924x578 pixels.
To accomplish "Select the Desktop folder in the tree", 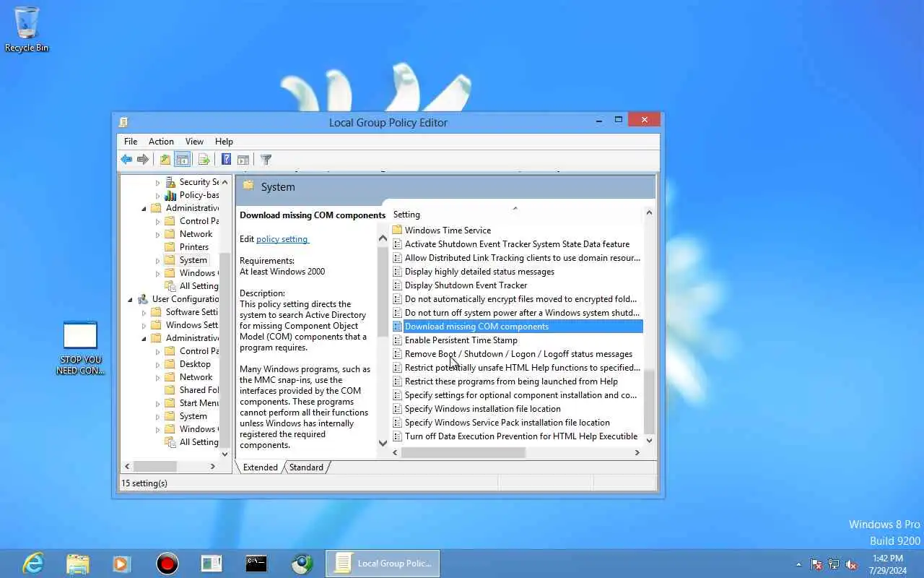I will [195, 364].
